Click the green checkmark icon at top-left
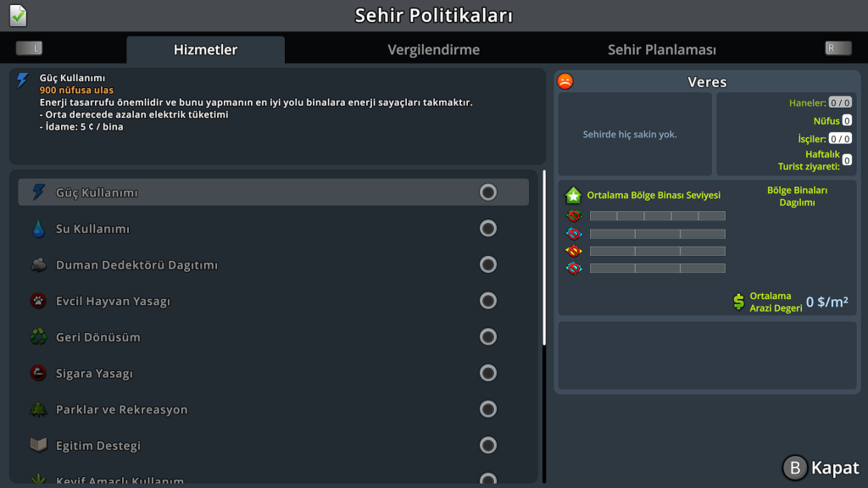The width and height of the screenshot is (868, 488). (x=18, y=15)
